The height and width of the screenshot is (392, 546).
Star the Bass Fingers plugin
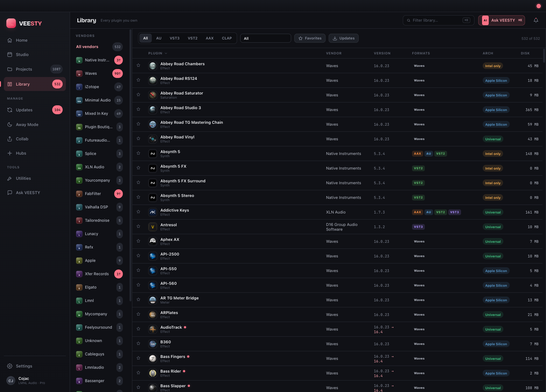(138, 358)
